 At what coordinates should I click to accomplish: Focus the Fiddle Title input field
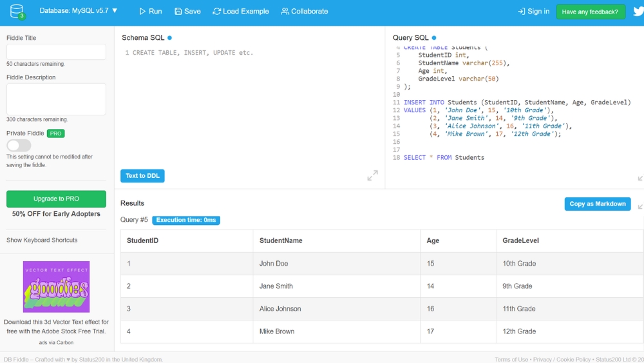56,52
